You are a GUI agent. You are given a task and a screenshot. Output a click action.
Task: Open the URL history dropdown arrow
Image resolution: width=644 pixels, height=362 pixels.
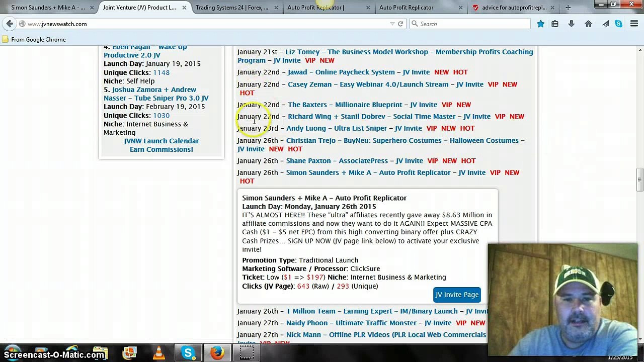[x=392, y=24]
